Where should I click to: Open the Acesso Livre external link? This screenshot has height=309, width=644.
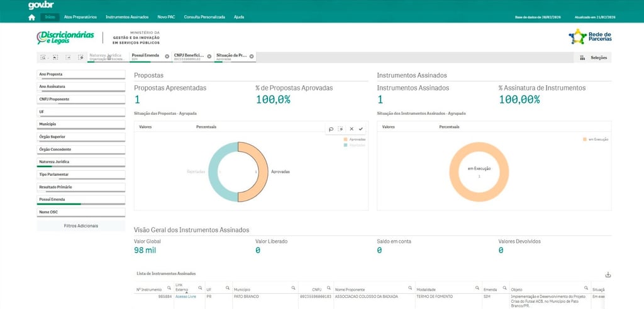[x=186, y=296]
